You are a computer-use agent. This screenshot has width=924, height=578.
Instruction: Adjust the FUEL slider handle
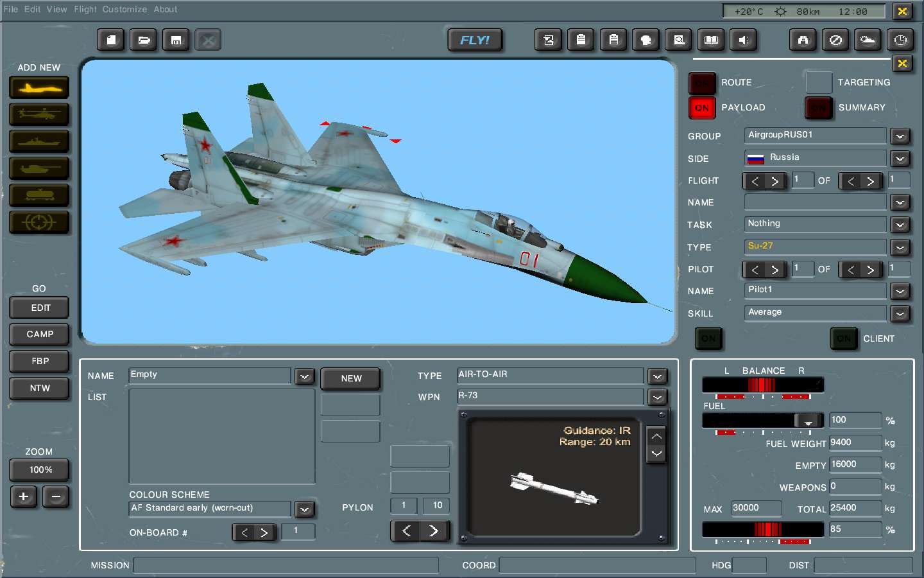809,421
